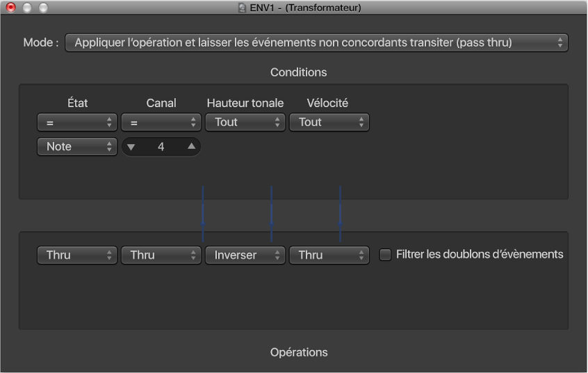The width and height of the screenshot is (588, 373).
Task: Open the Hauteur tonale condition menu
Action: 245,122
